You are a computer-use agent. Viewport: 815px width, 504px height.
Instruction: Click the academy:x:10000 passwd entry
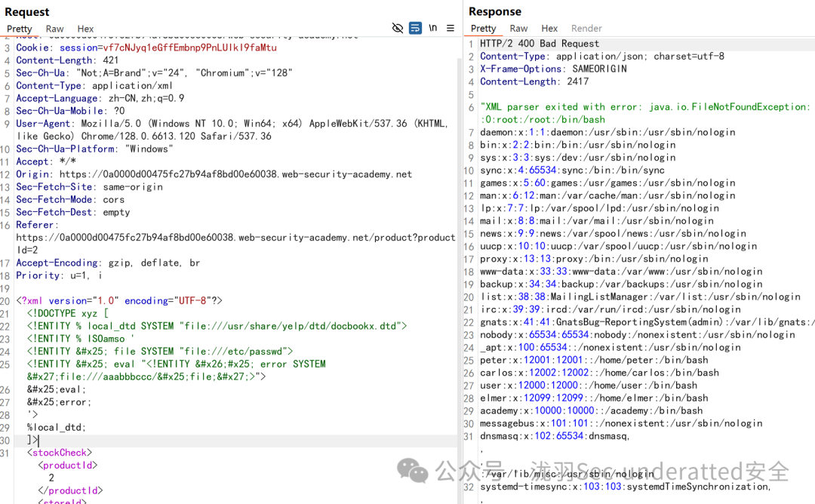[x=591, y=411]
